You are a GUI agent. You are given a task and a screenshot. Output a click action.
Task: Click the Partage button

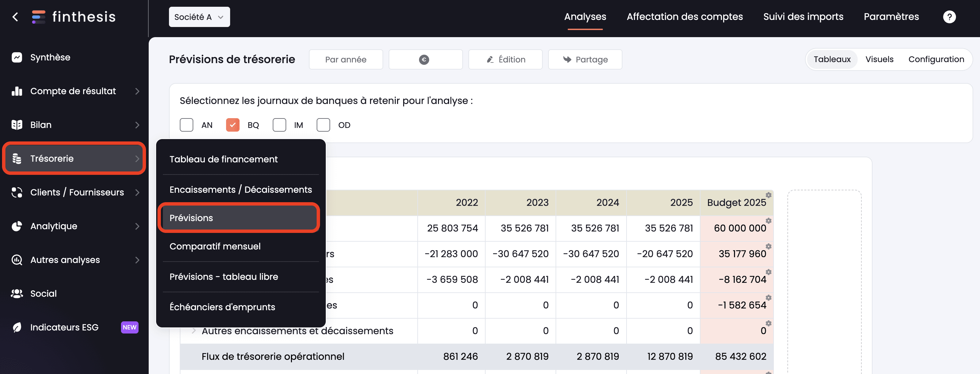point(585,60)
